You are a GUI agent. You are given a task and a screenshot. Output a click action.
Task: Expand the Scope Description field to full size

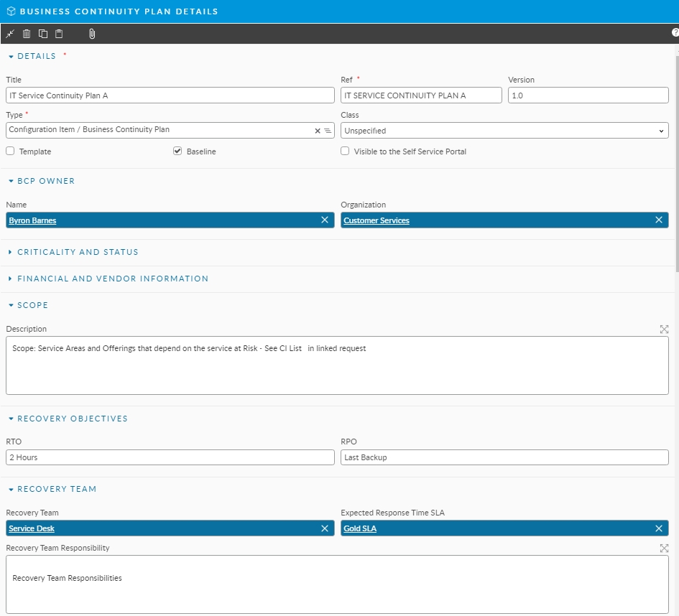pos(664,329)
